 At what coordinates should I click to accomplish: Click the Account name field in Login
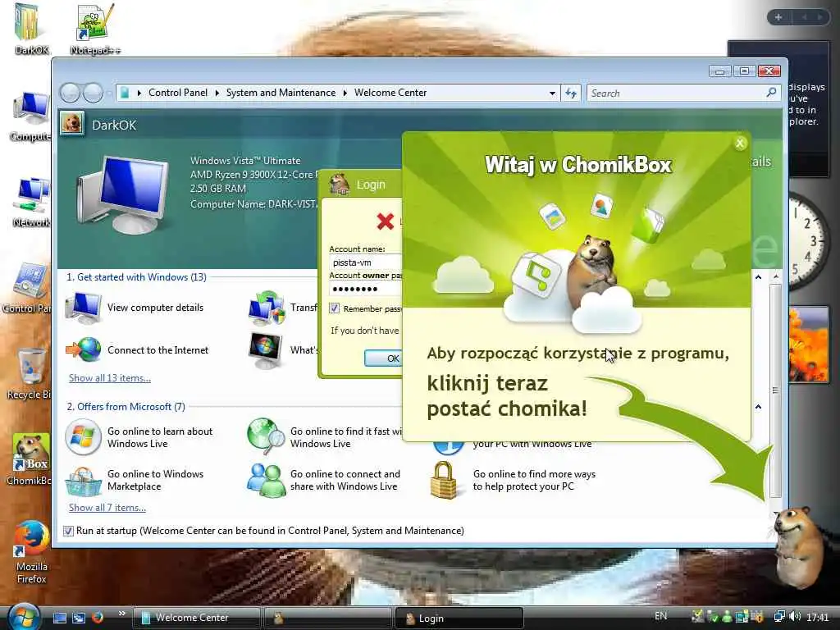366,262
